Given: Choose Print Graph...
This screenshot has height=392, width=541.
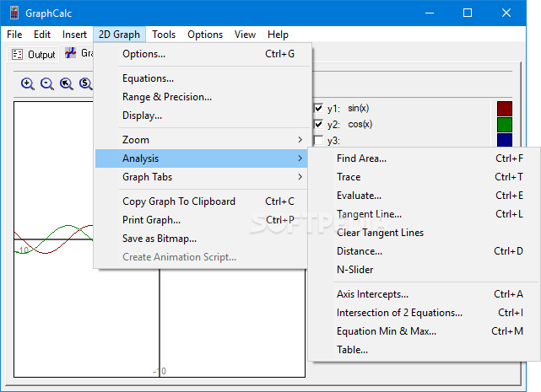Looking at the screenshot, I should 201,220.
